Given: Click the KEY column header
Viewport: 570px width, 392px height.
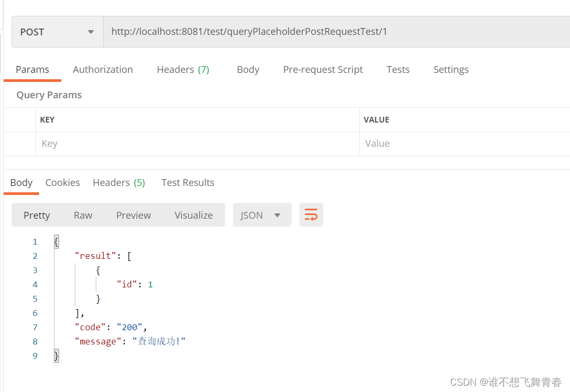Looking at the screenshot, I should point(47,119).
